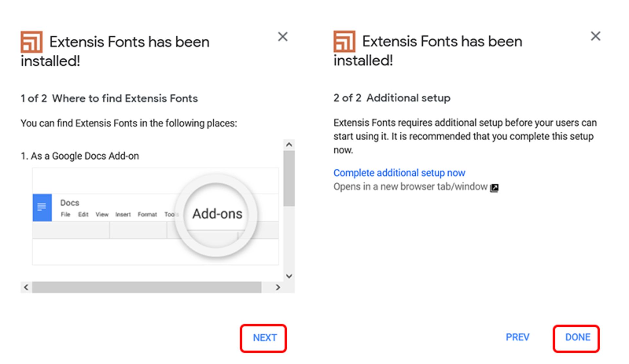The height and width of the screenshot is (364, 629).
Task: Click the scroll up arrow in the preview
Action: (289, 144)
